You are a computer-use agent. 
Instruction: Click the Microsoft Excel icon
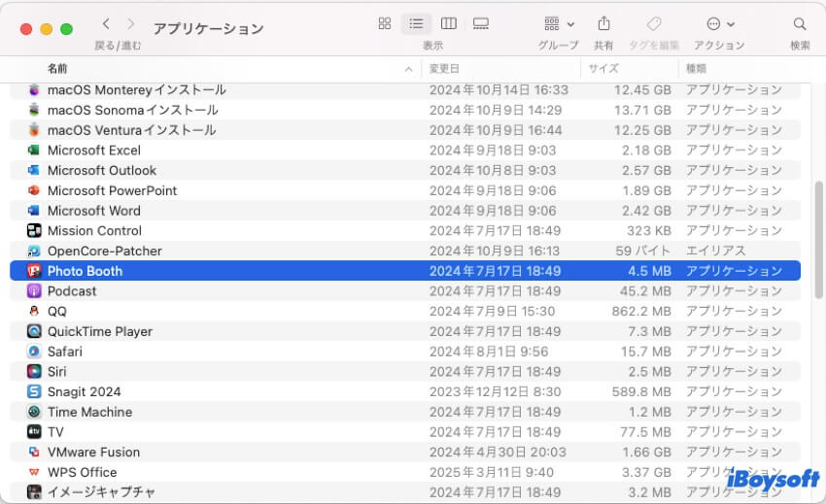coord(34,151)
